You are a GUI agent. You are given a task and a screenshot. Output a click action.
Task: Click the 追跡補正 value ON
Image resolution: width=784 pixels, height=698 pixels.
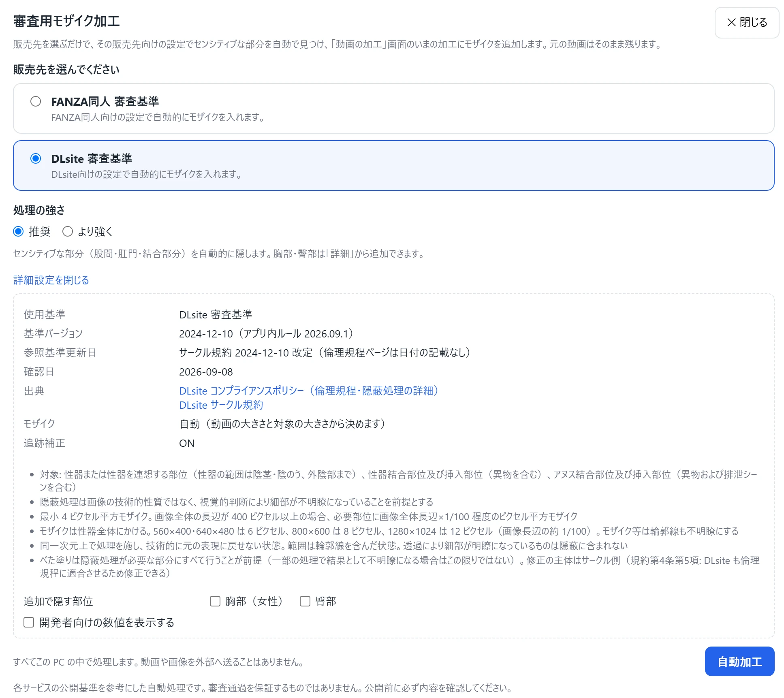pos(187,443)
